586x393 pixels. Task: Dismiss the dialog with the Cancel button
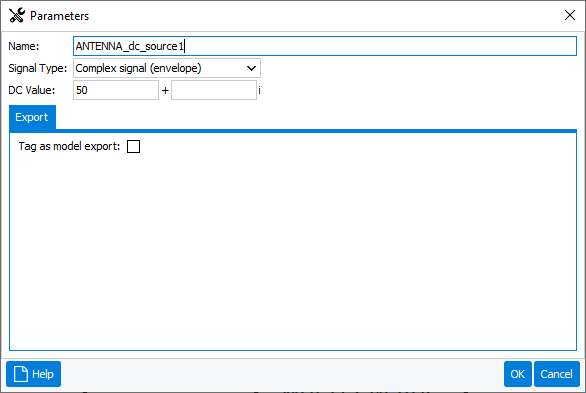(x=556, y=374)
